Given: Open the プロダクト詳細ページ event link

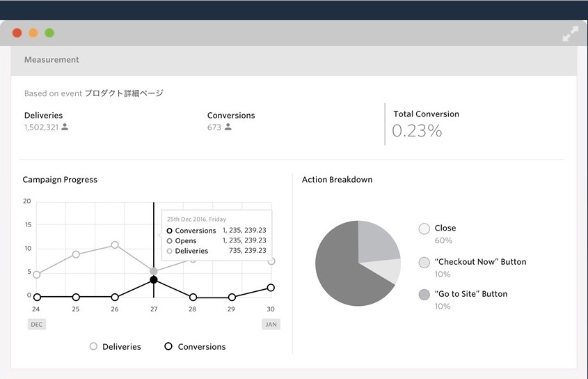Looking at the screenshot, I should coord(124,93).
